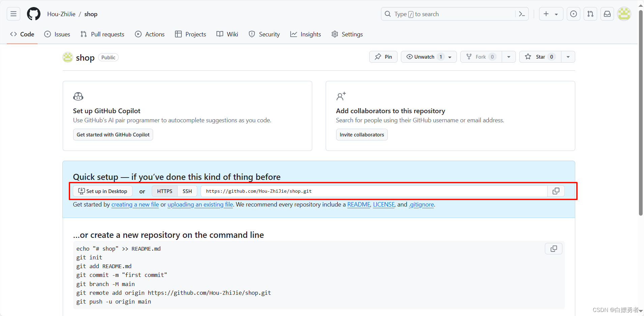Switch to the Pull requests tab

tap(103, 34)
